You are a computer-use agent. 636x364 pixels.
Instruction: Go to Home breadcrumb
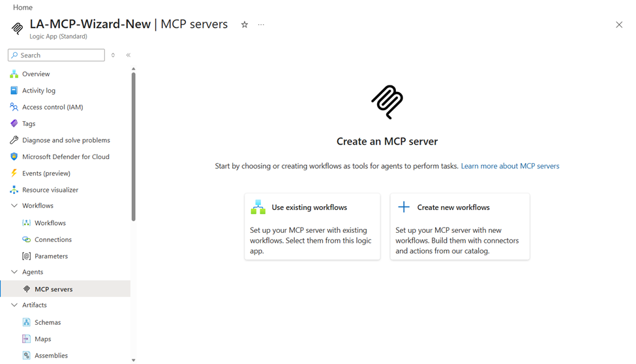pyautogui.click(x=23, y=7)
